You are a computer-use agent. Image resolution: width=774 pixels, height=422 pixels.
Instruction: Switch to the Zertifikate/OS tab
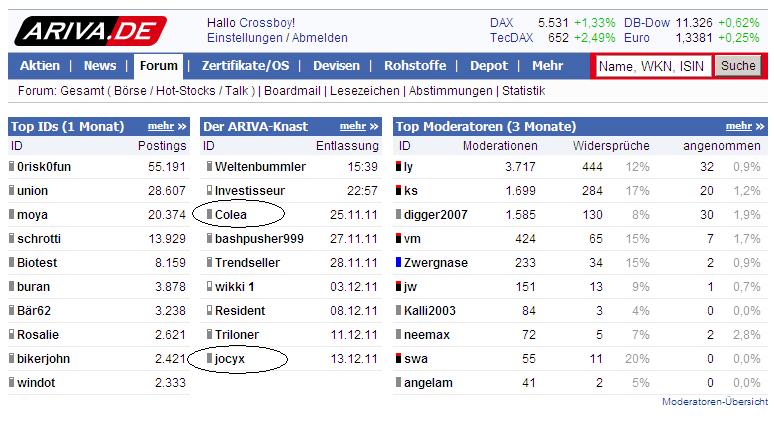pos(245,66)
